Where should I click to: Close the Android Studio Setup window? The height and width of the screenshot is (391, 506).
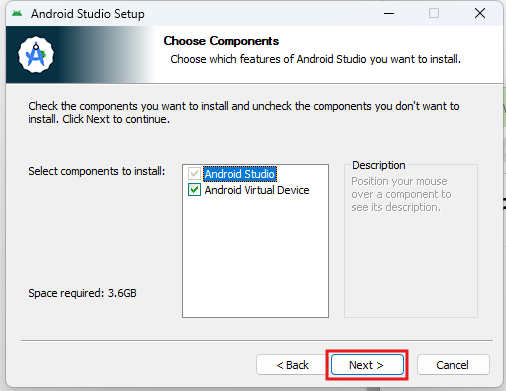(480, 13)
